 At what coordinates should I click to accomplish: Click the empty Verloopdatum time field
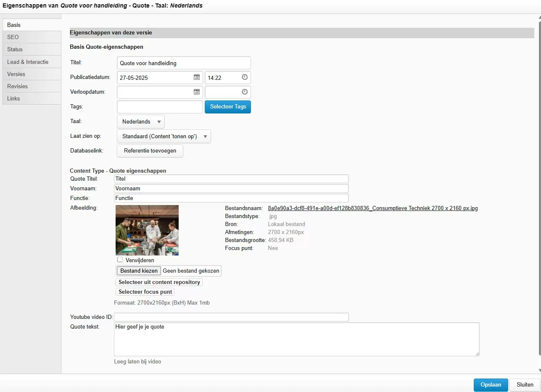[x=228, y=92]
